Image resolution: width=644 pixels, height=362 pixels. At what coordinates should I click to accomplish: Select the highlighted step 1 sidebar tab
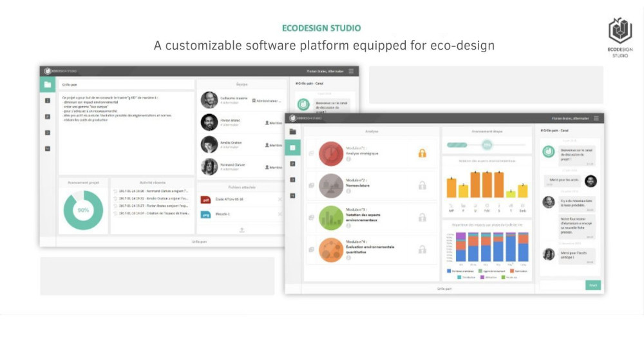point(293,148)
